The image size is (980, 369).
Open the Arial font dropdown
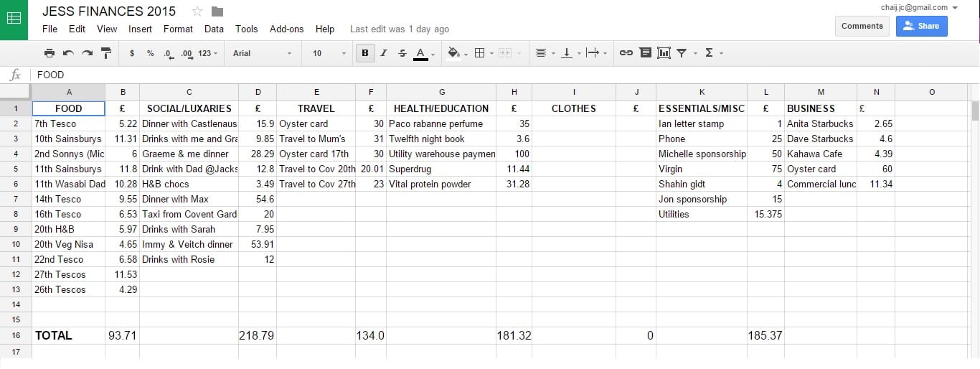262,53
